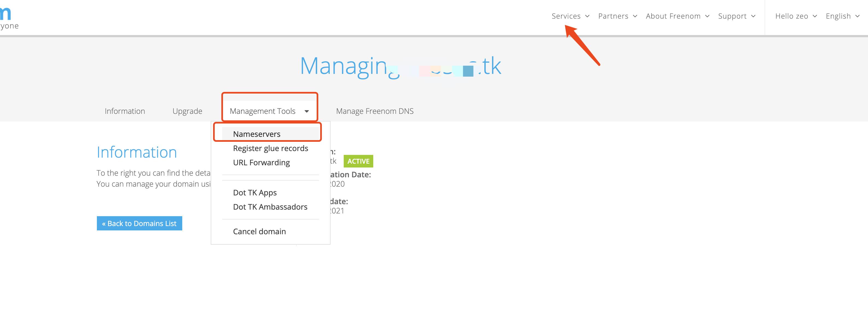Click the Freenom logo icon top-left

tap(5, 11)
